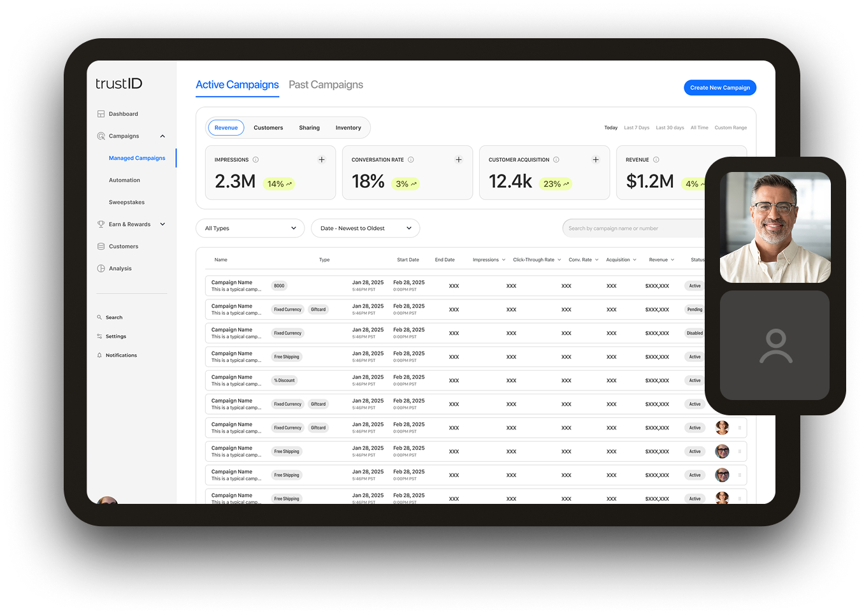This screenshot has width=864, height=616.
Task: Switch to Past Campaigns tab
Action: (326, 85)
